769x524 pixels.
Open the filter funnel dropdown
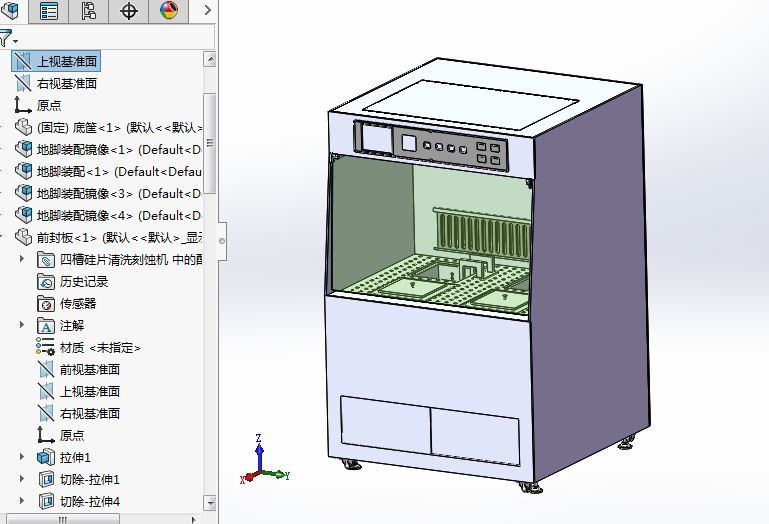[x=8, y=38]
